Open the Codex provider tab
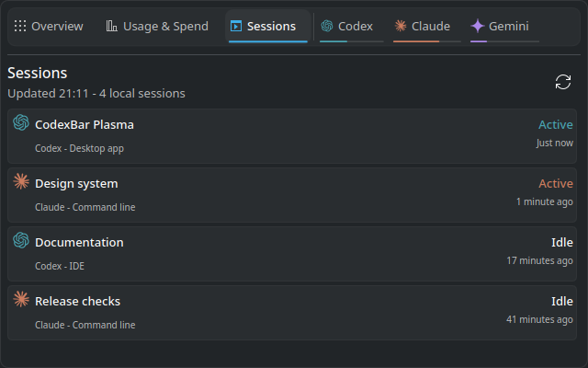 (x=351, y=26)
